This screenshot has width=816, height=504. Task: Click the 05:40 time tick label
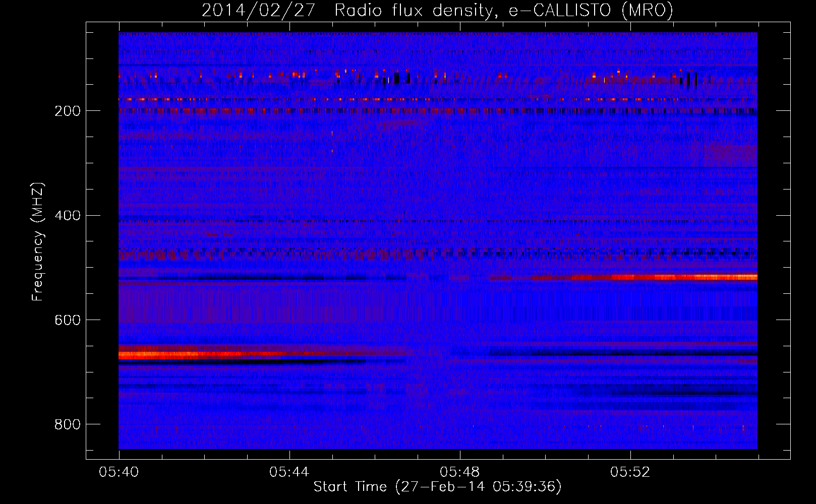(x=119, y=472)
